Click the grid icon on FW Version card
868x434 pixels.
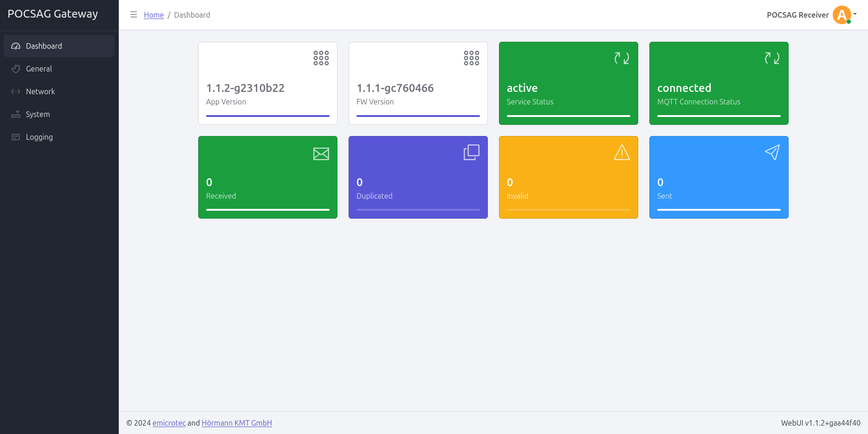pyautogui.click(x=471, y=58)
